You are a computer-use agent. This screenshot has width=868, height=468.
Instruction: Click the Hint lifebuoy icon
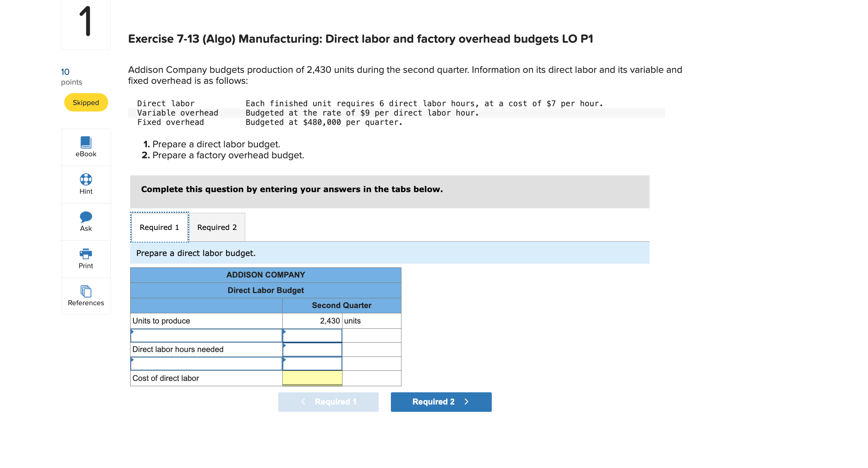(x=86, y=179)
